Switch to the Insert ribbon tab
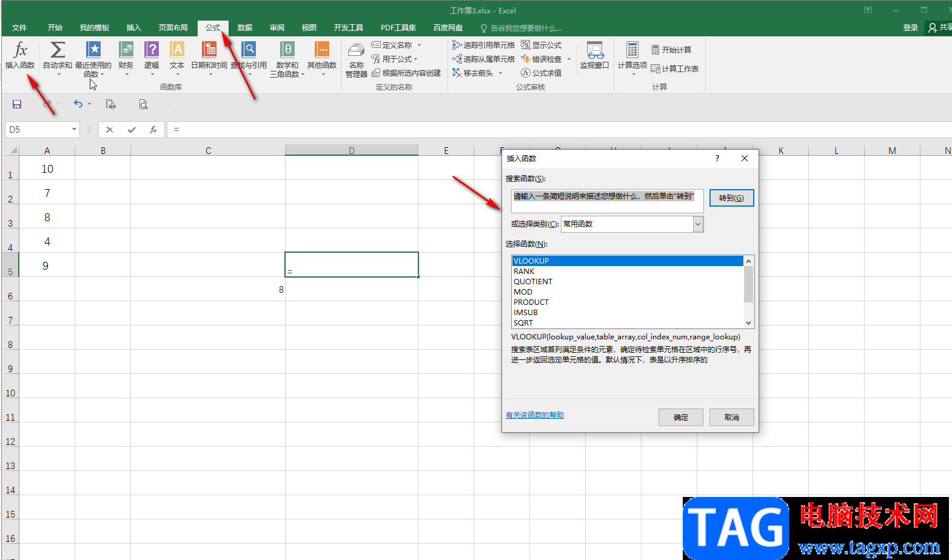The height and width of the screenshot is (560, 952). coord(134,28)
